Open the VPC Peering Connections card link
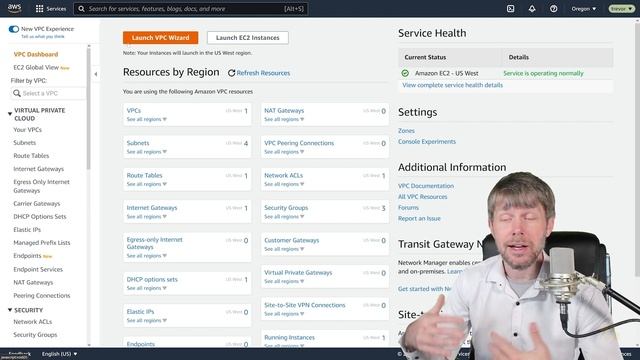Image resolution: width=640 pixels, height=360 pixels. point(299,143)
